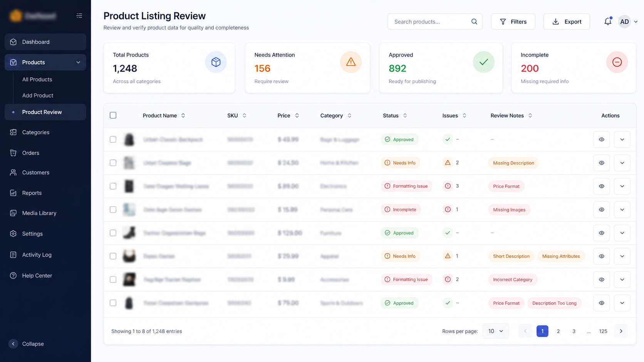Image resolution: width=644 pixels, height=362 pixels.
Task: Click the Activity Log icon
Action: [x=13, y=255]
